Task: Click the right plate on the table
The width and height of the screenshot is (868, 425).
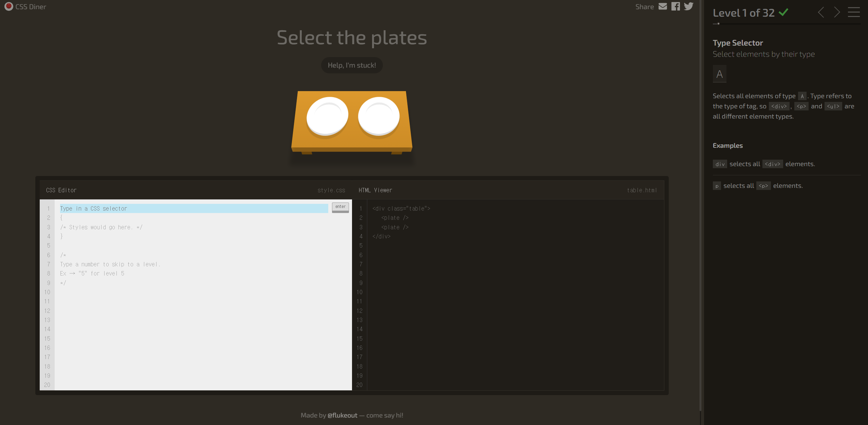Action: click(x=378, y=116)
